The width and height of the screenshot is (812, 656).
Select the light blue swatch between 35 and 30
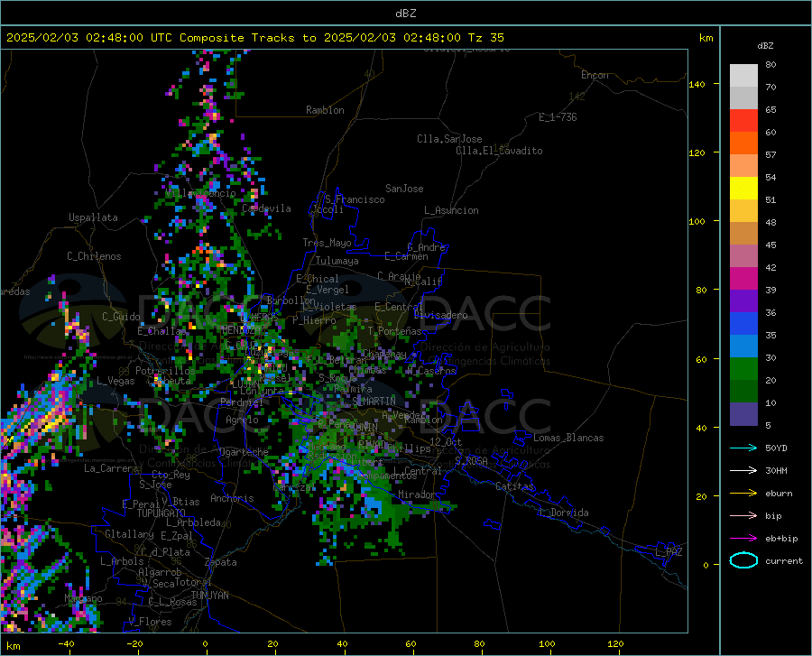click(743, 346)
